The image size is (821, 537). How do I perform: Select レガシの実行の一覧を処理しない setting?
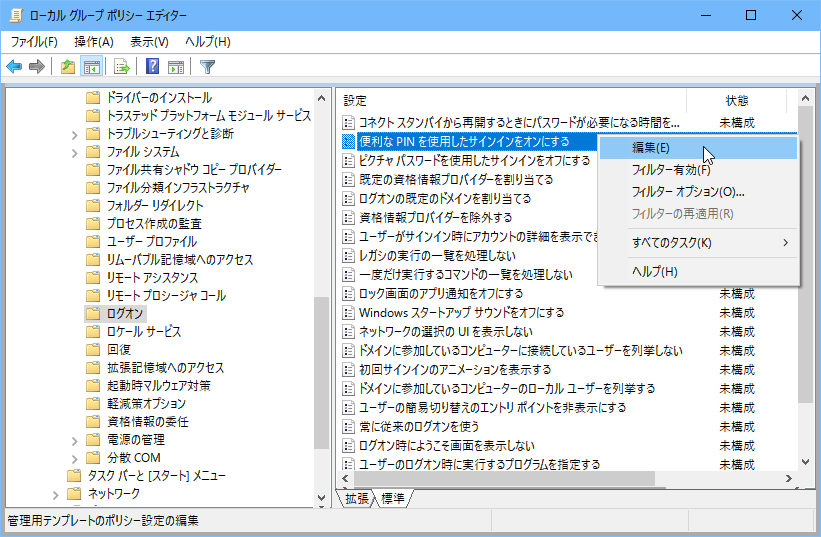tap(437, 256)
